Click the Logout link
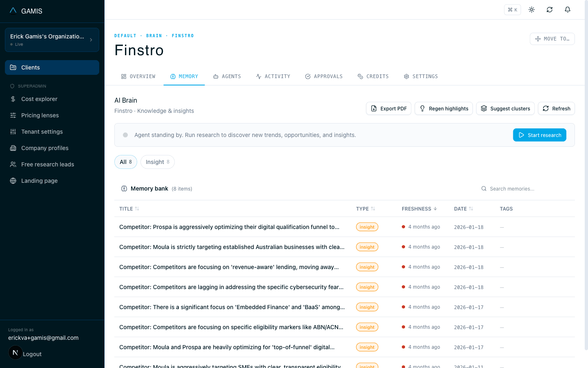This screenshot has width=588, height=368. 32,354
